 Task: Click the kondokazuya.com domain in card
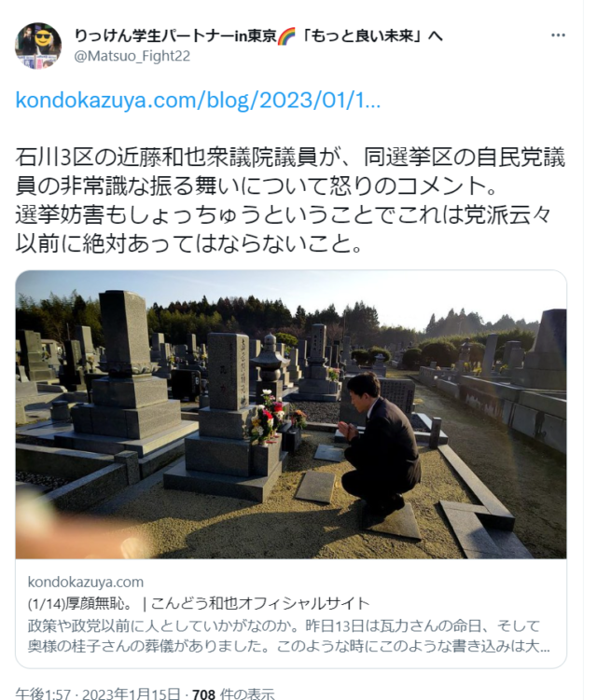pyautogui.click(x=86, y=583)
